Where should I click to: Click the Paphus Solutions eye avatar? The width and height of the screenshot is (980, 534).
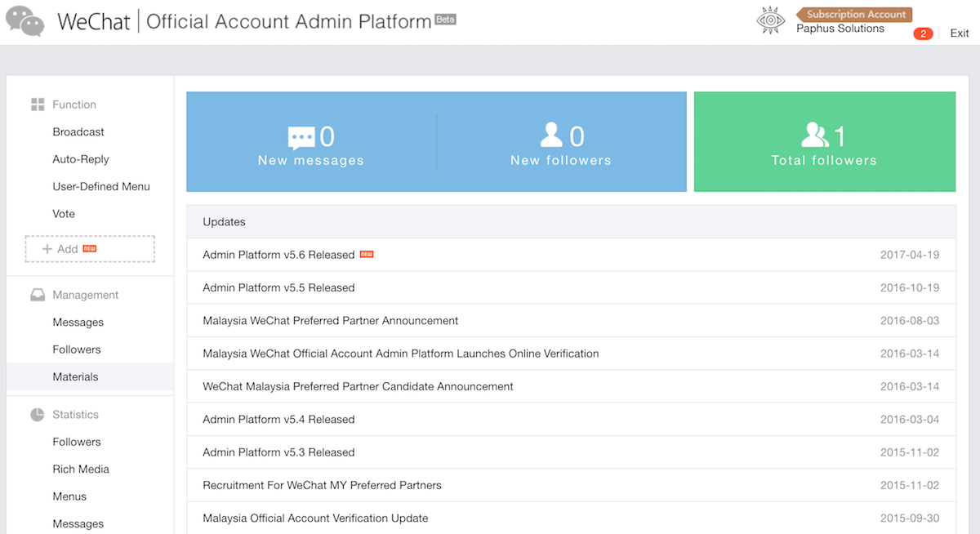[x=770, y=21]
